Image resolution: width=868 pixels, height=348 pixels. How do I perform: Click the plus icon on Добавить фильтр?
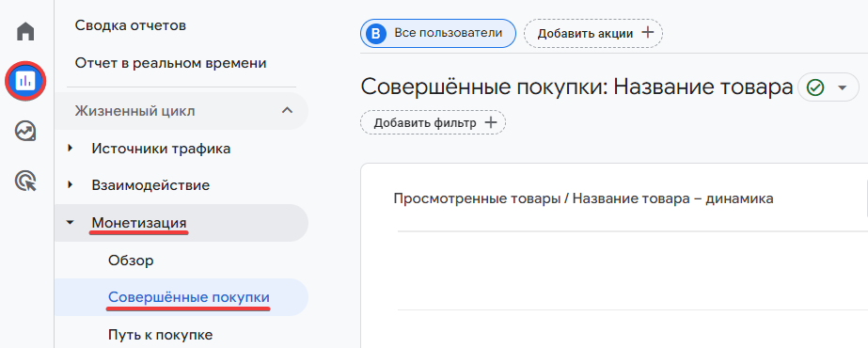coord(491,122)
